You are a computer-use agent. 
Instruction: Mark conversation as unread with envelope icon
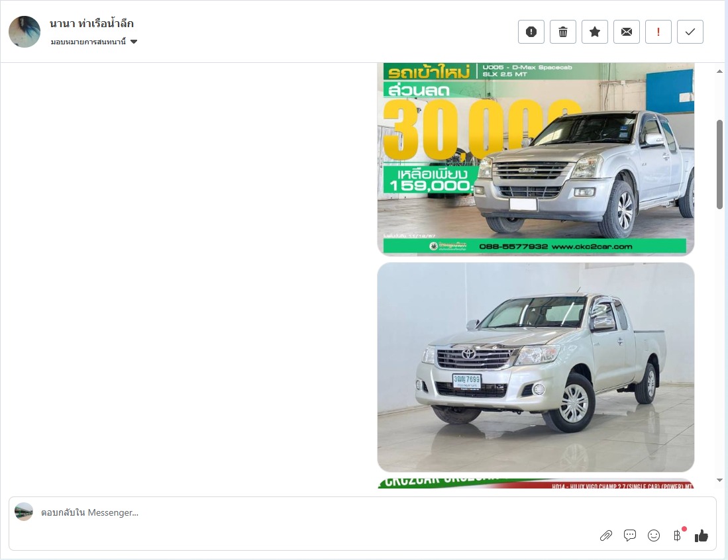click(627, 32)
